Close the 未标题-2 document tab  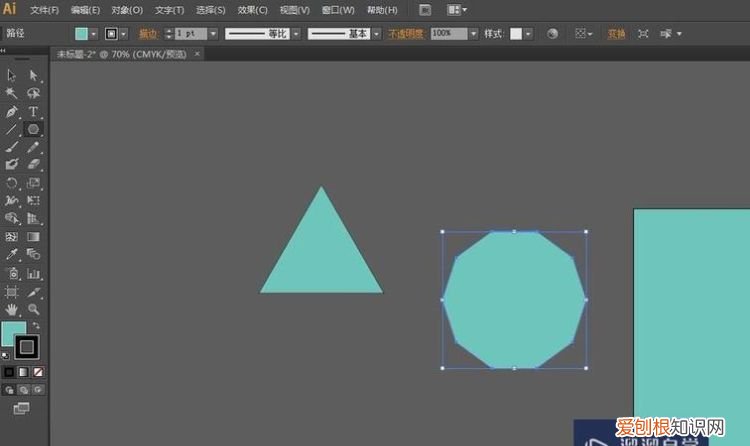(x=212, y=52)
